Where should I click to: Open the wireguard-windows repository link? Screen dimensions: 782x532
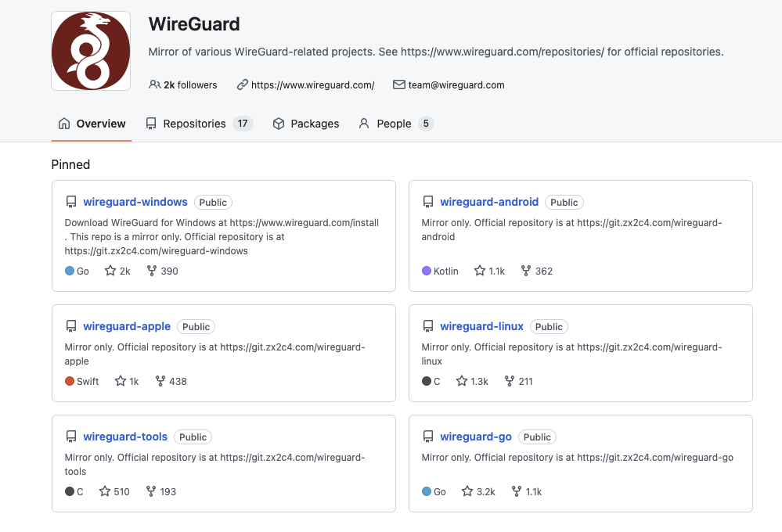[135, 202]
